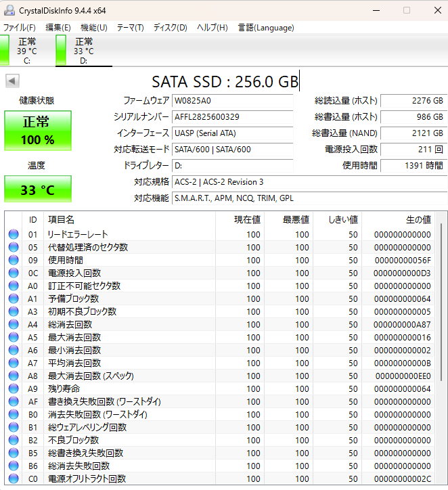Click total host reads value 2276 GB
448x490 pixels.
tap(414, 101)
